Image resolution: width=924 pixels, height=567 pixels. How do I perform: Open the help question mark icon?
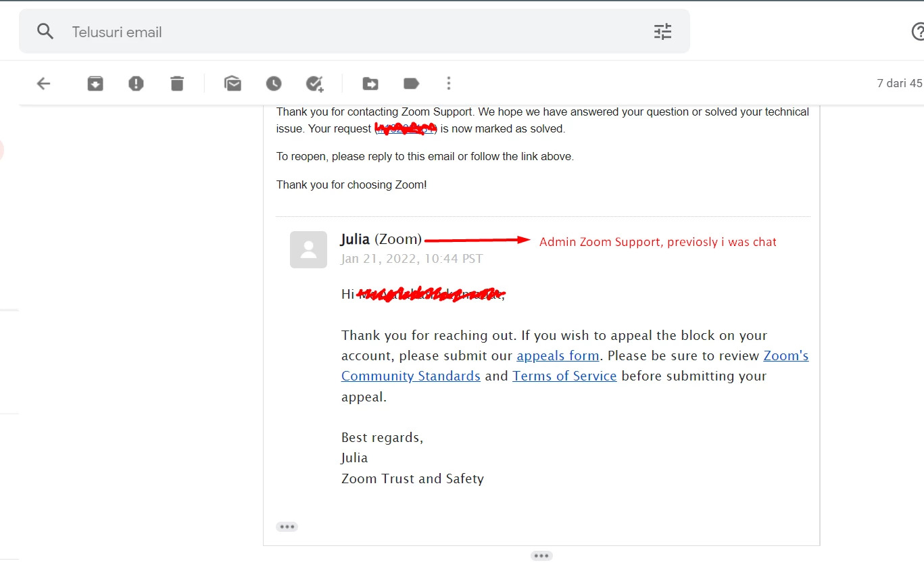(x=917, y=31)
